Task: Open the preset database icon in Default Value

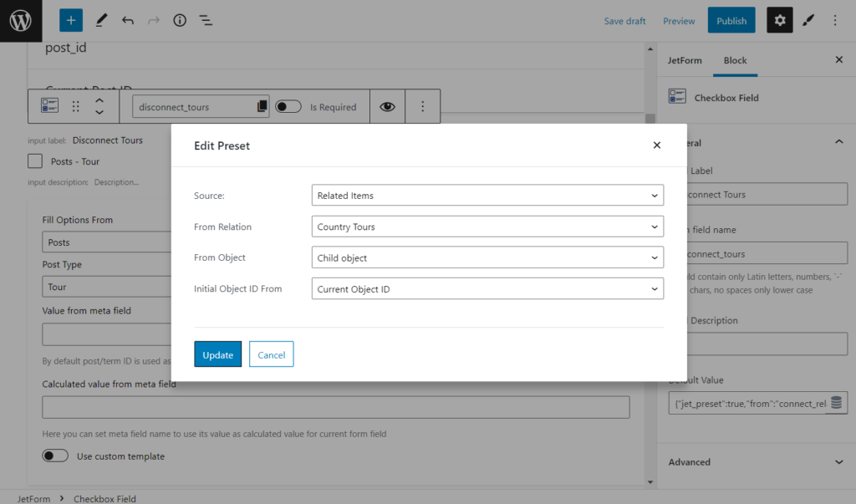Action: [836, 403]
